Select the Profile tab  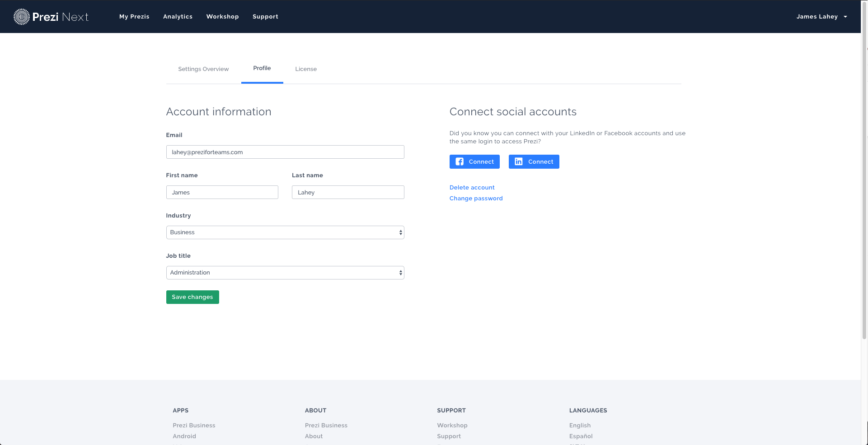[262, 68]
